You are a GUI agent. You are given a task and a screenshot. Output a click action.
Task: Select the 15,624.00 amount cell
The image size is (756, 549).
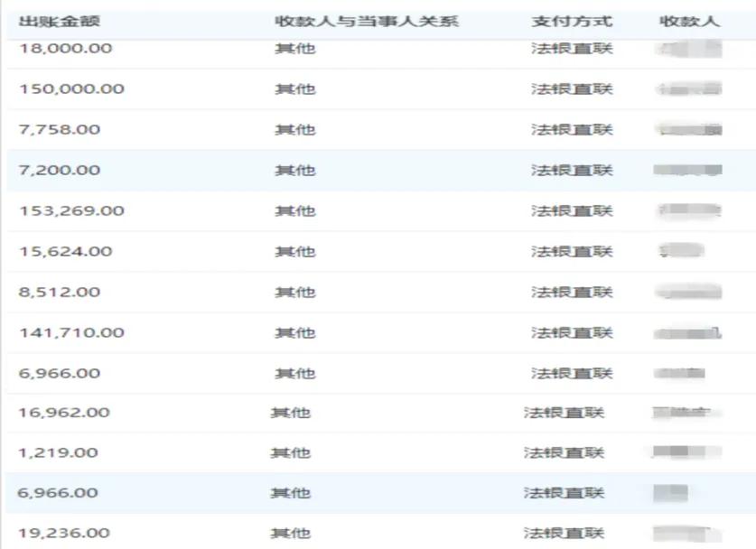(x=65, y=251)
